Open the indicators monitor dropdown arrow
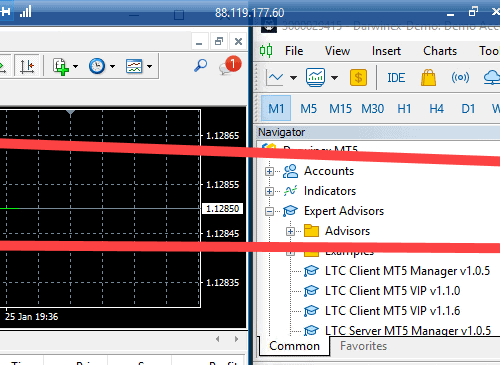This screenshot has width=500, height=365. [x=334, y=78]
